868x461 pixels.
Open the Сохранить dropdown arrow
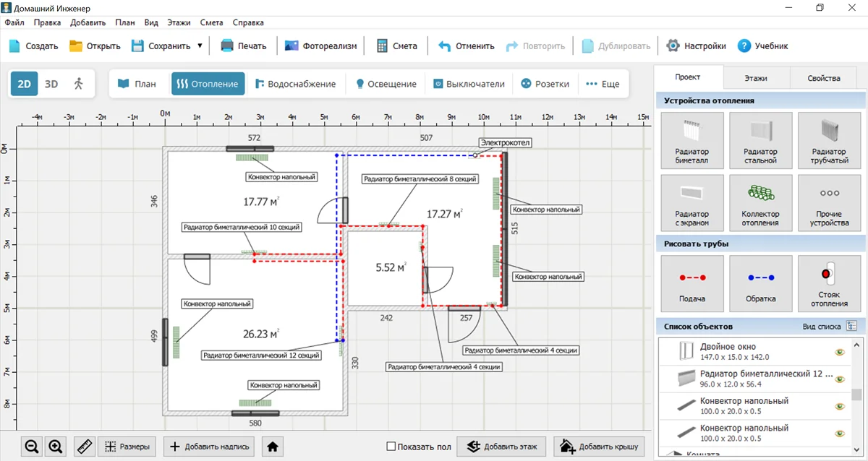pyautogui.click(x=200, y=46)
